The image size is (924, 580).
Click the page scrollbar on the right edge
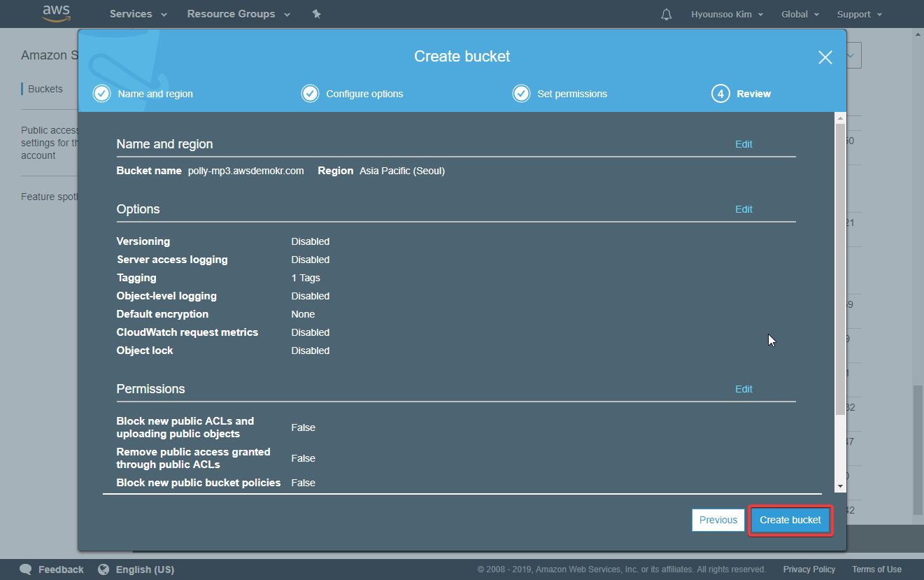point(918,450)
